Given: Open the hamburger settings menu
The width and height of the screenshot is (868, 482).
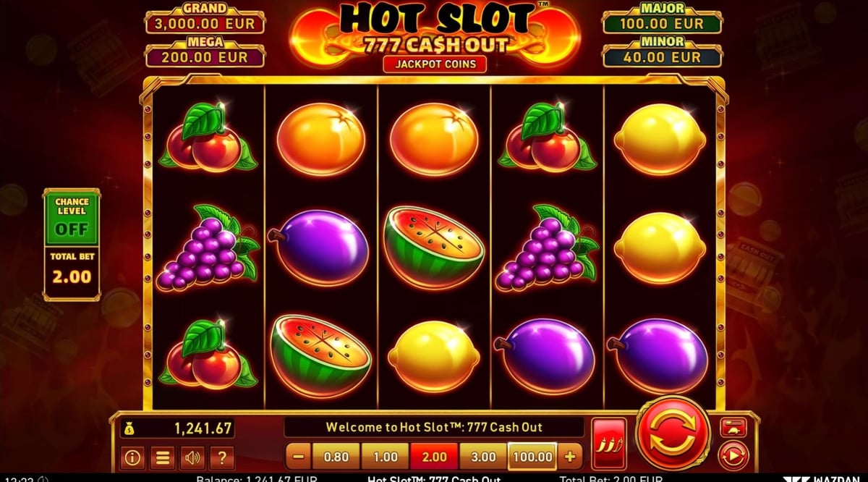Looking at the screenshot, I should 163,457.
